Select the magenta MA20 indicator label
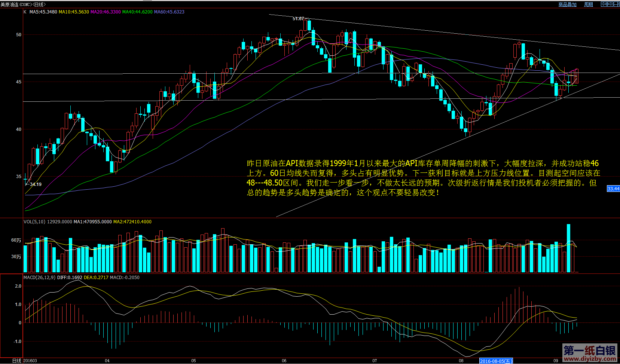The width and height of the screenshot is (620, 364). [x=106, y=12]
